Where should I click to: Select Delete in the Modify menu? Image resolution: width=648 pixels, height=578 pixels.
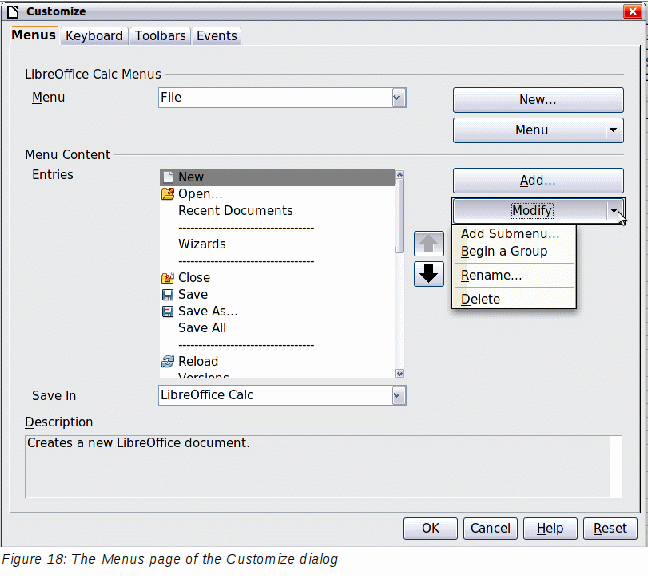click(x=480, y=299)
